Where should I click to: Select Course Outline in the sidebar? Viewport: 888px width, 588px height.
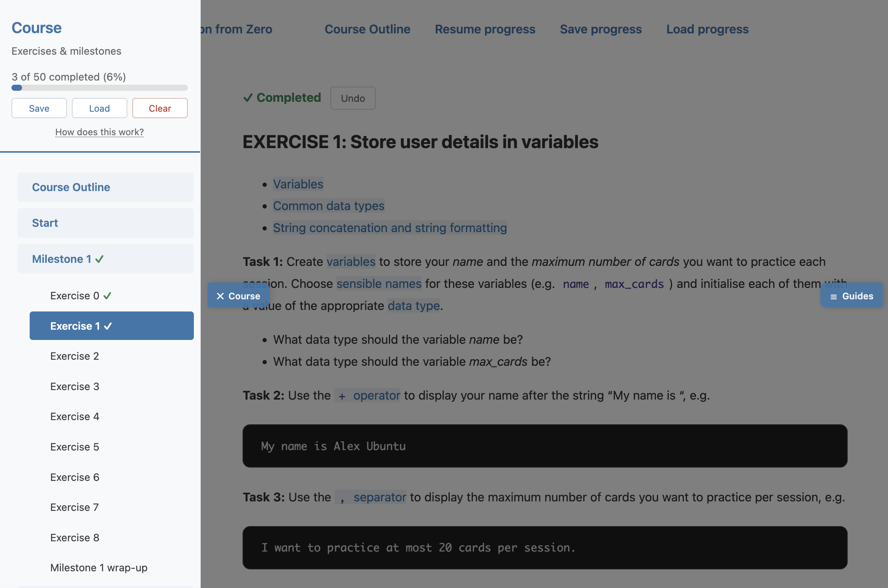tap(106, 187)
